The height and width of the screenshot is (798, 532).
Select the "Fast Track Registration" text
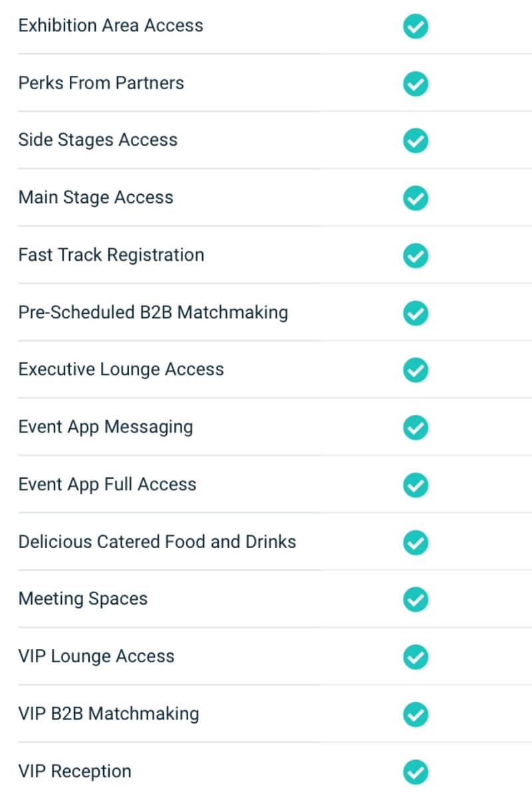(x=111, y=255)
